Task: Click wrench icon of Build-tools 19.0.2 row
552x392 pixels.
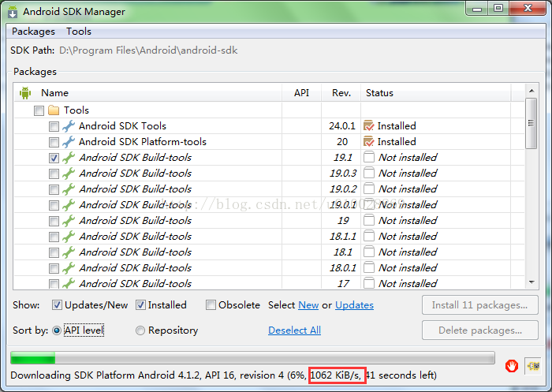Action: tap(69, 189)
